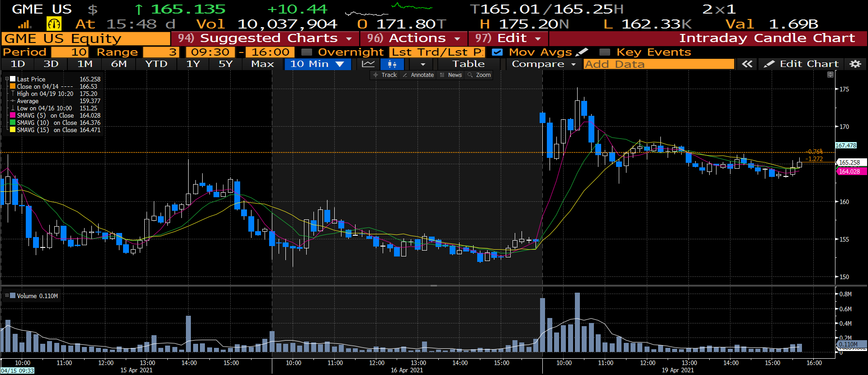This screenshot has height=375, width=868.
Task: Open the Compare dropdown
Action: tap(543, 64)
